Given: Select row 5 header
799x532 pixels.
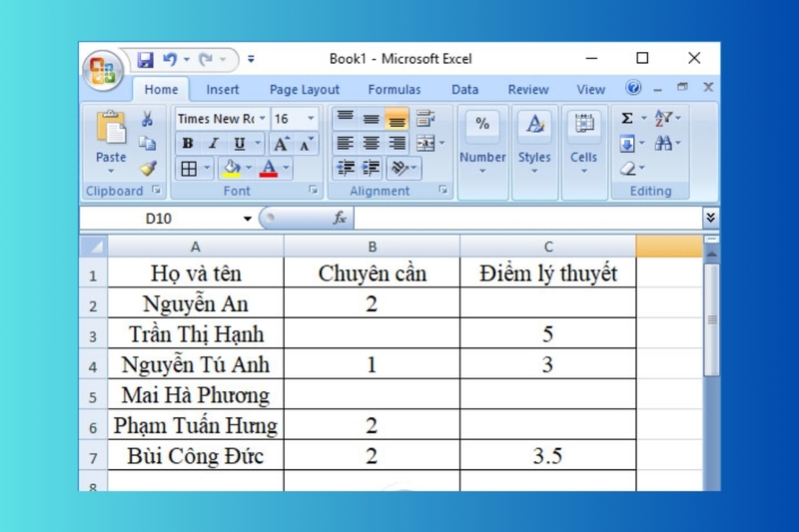Looking at the screenshot, I should pyautogui.click(x=93, y=394).
